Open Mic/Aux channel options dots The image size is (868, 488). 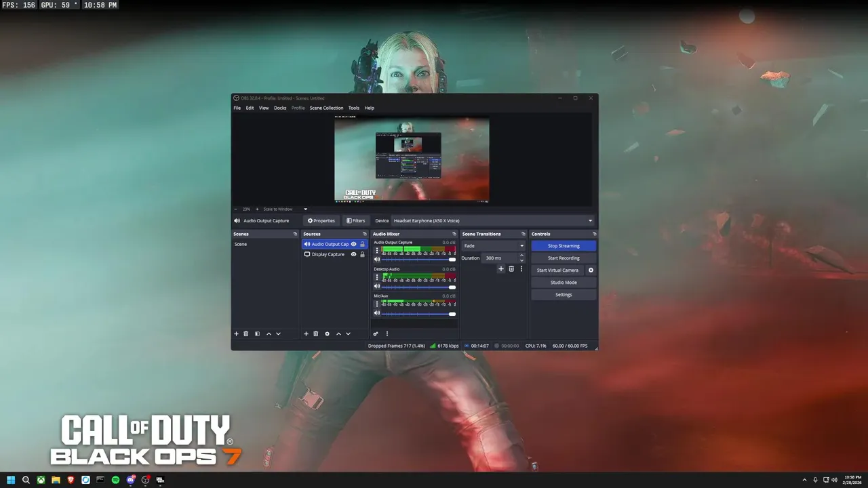377,304
